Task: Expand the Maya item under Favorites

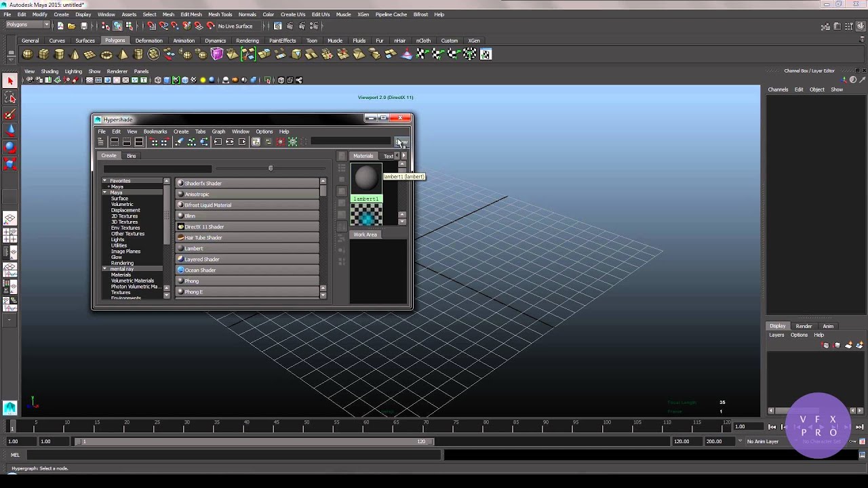Action: 108,187
